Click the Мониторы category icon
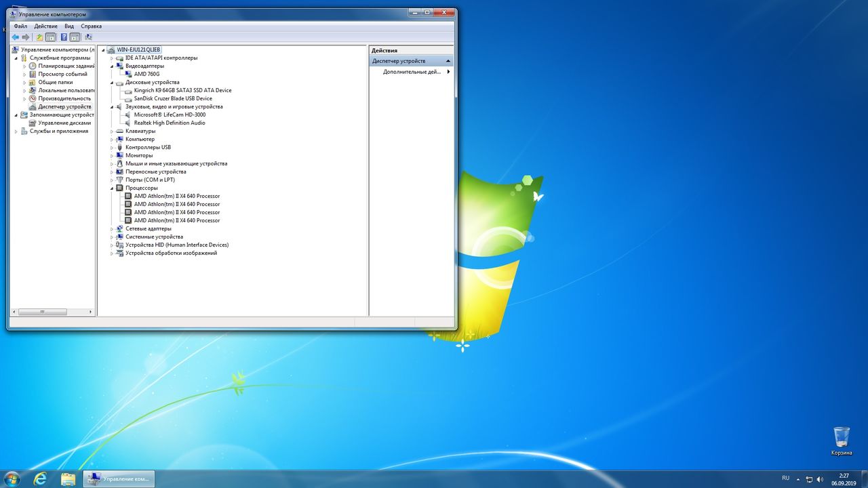This screenshot has height=488, width=868. pyautogui.click(x=120, y=155)
